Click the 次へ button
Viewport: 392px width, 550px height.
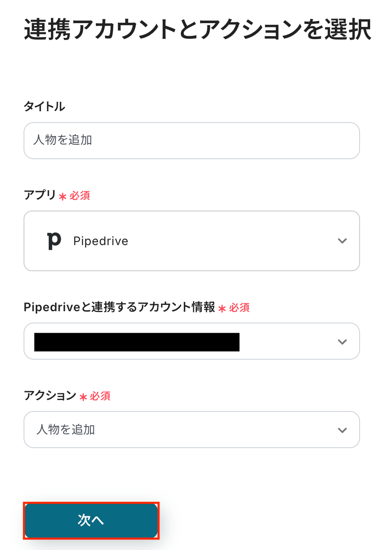(91, 521)
